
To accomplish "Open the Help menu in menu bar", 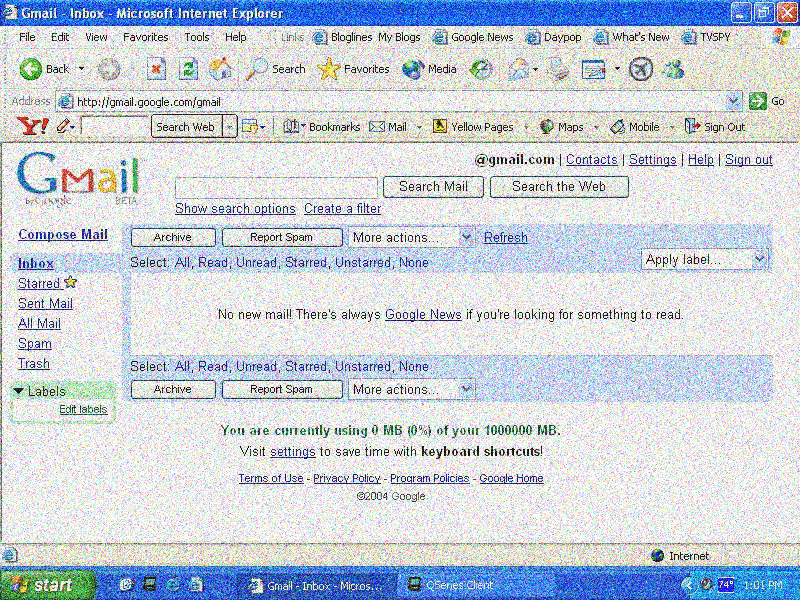I will coord(235,37).
